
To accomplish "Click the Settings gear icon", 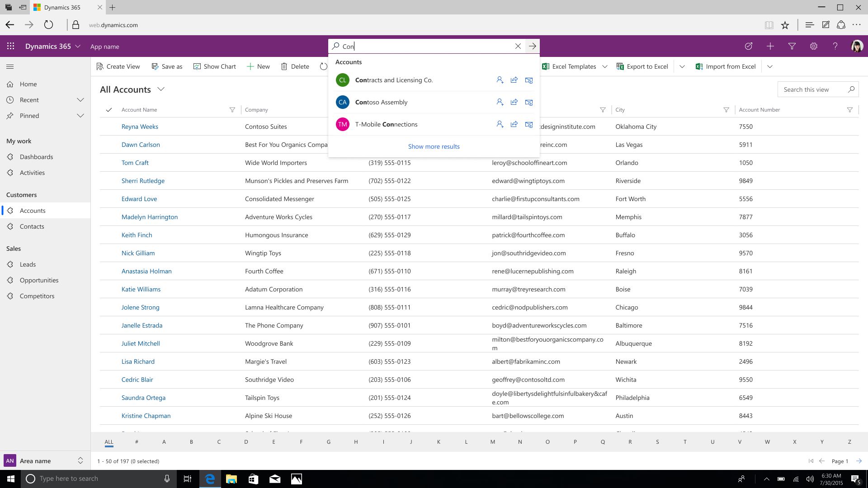I will pyautogui.click(x=814, y=46).
